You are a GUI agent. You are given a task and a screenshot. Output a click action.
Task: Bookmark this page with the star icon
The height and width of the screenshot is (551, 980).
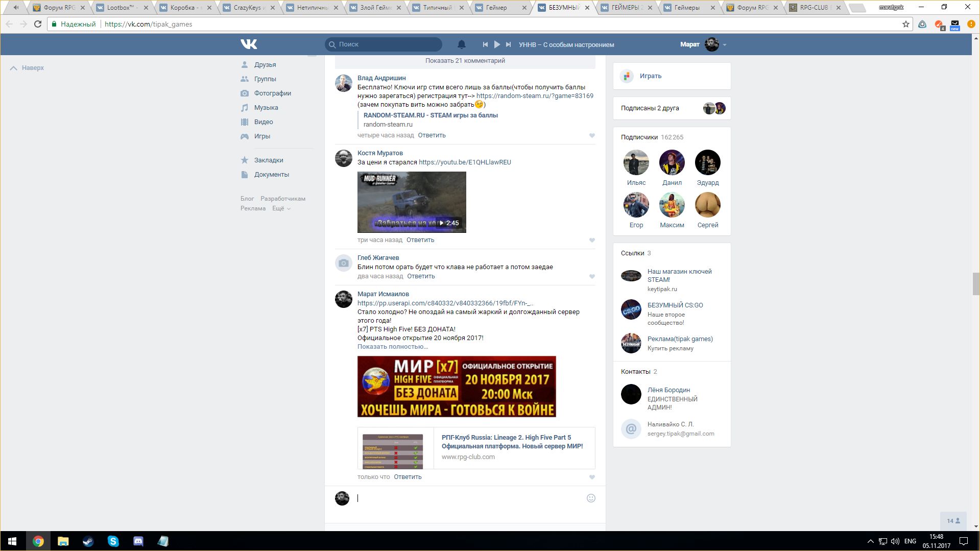(x=905, y=24)
